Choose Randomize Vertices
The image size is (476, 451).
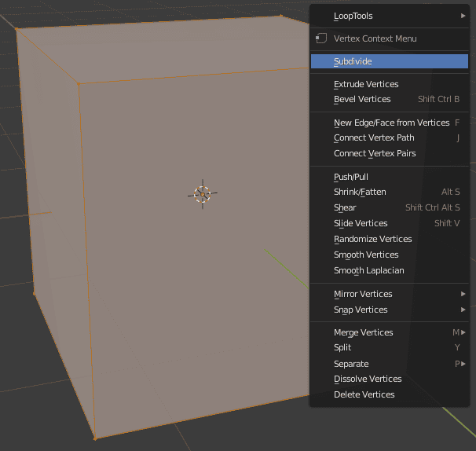pyautogui.click(x=390, y=239)
